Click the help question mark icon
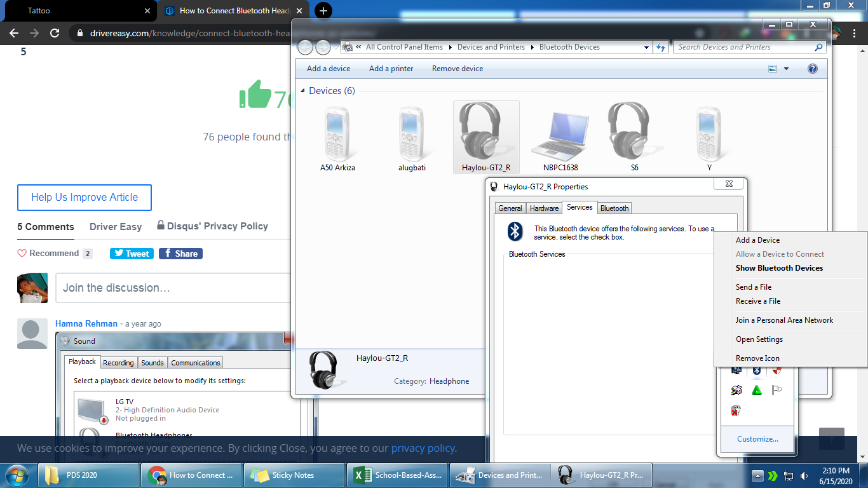 tap(812, 69)
